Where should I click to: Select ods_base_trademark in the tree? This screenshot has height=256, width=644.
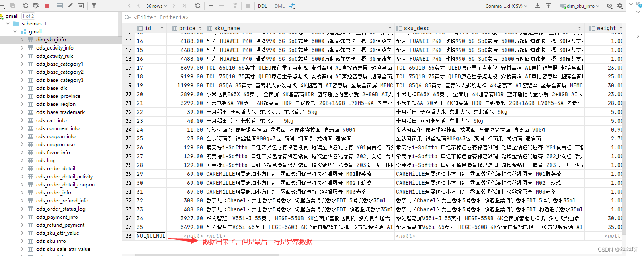(60, 112)
